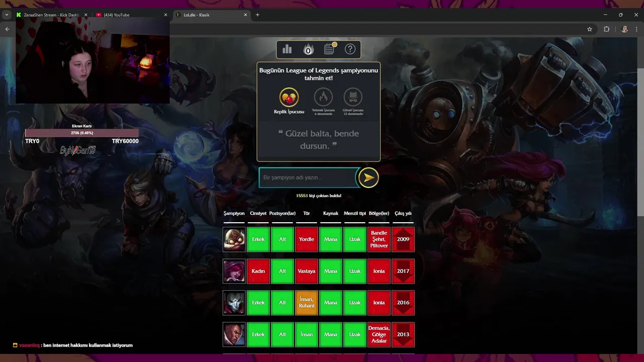This screenshot has height=362, width=644.
Task: Click champion portrait in the 2013 row
Action: (234, 334)
